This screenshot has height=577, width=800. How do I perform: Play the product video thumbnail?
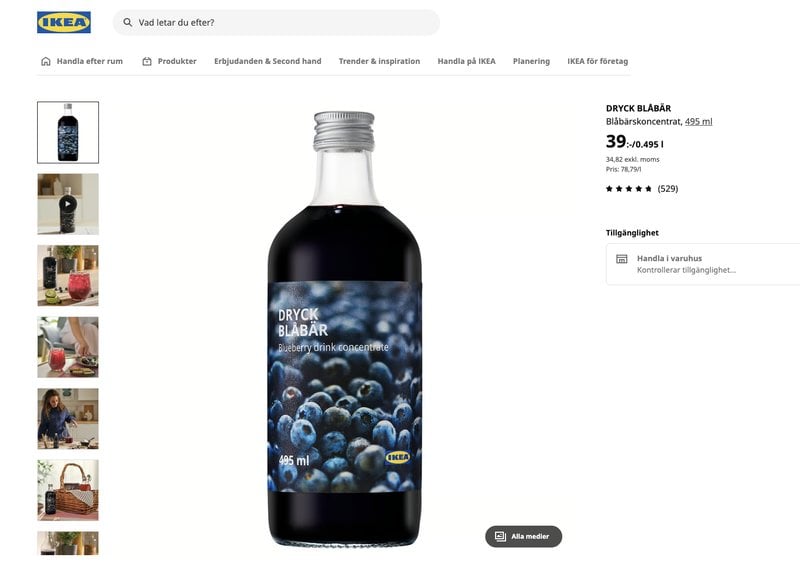68,204
